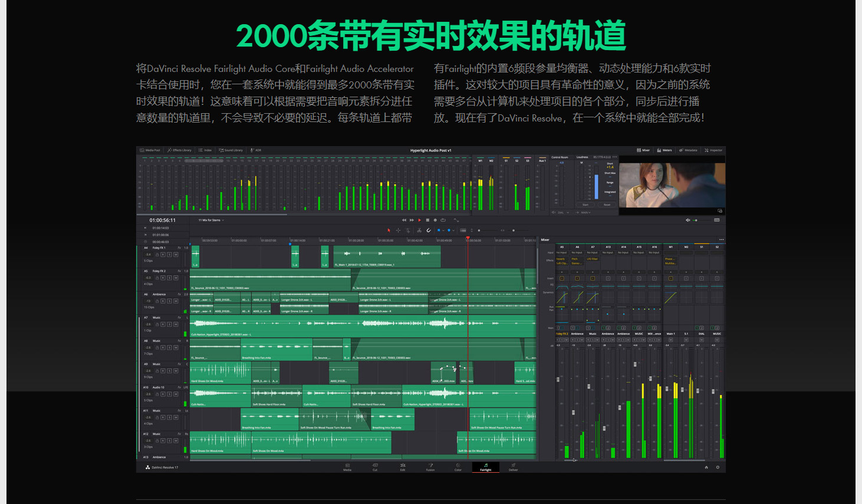Viewport: 862px width, 504px height.
Task: Adjust the monitor volume slider
Action: click(x=696, y=220)
